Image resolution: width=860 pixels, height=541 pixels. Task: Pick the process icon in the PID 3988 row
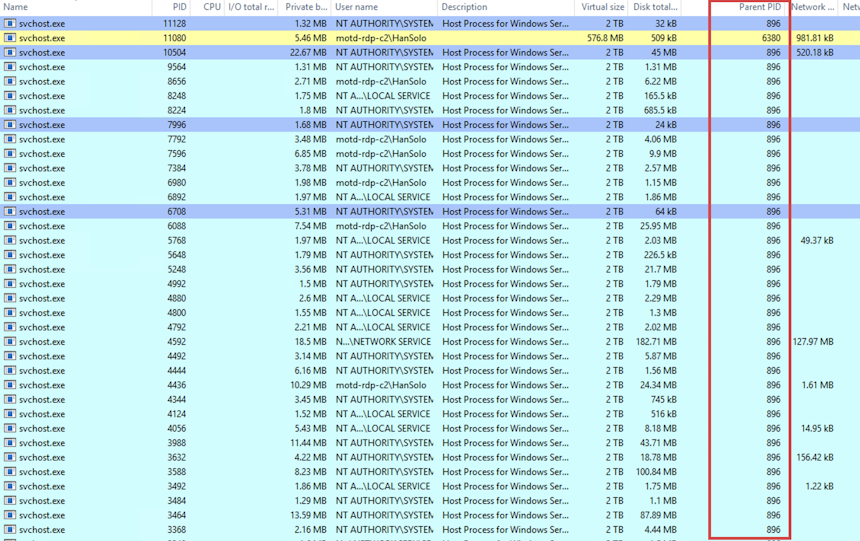click(10, 443)
